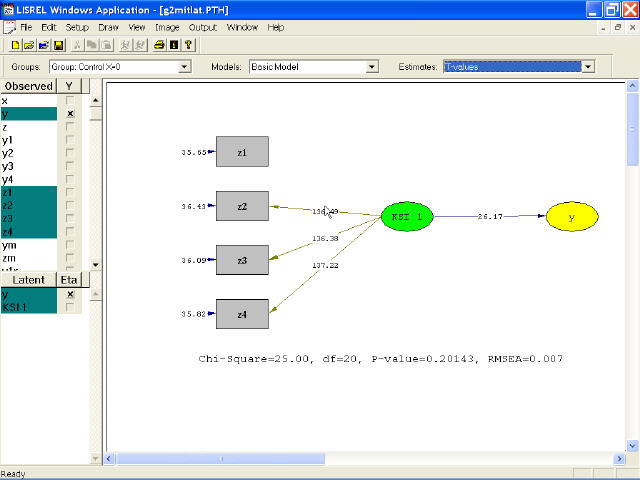The image size is (640, 480).
Task: Click the Latent column header
Action: [28, 281]
